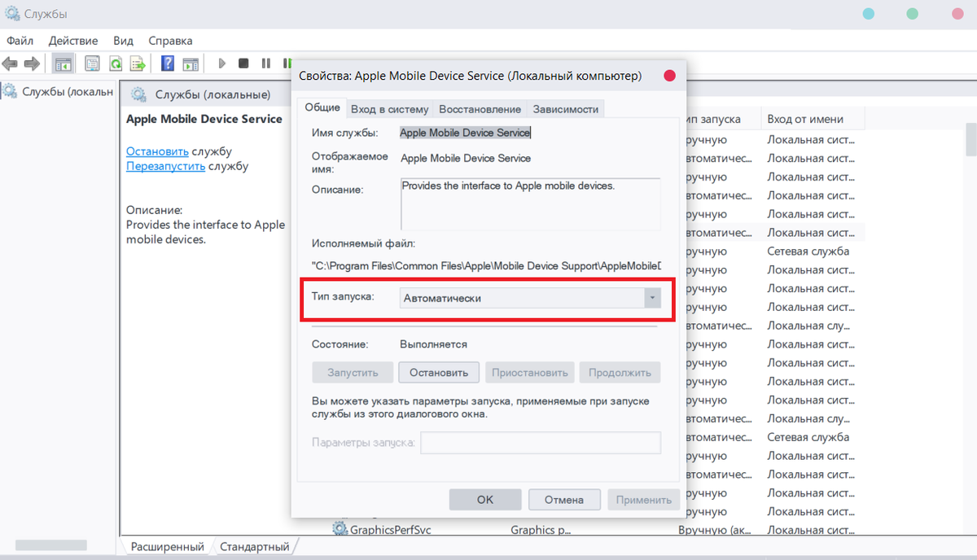Click the Приостановить button

coord(529,373)
